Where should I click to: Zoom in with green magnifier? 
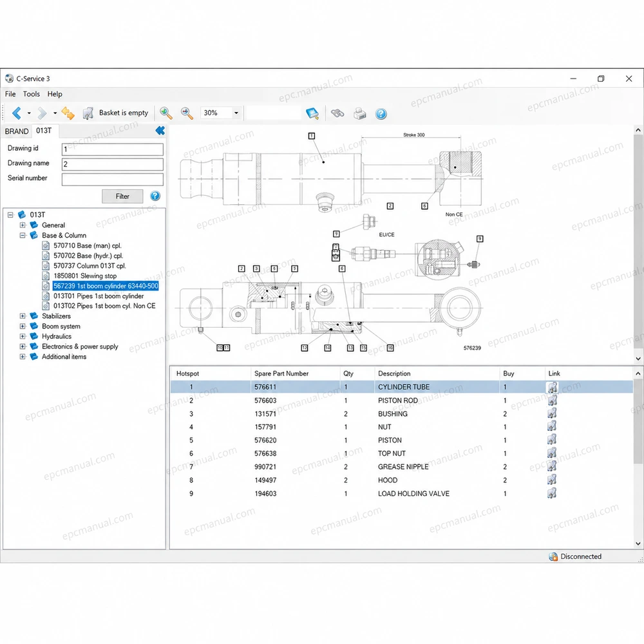(x=166, y=113)
